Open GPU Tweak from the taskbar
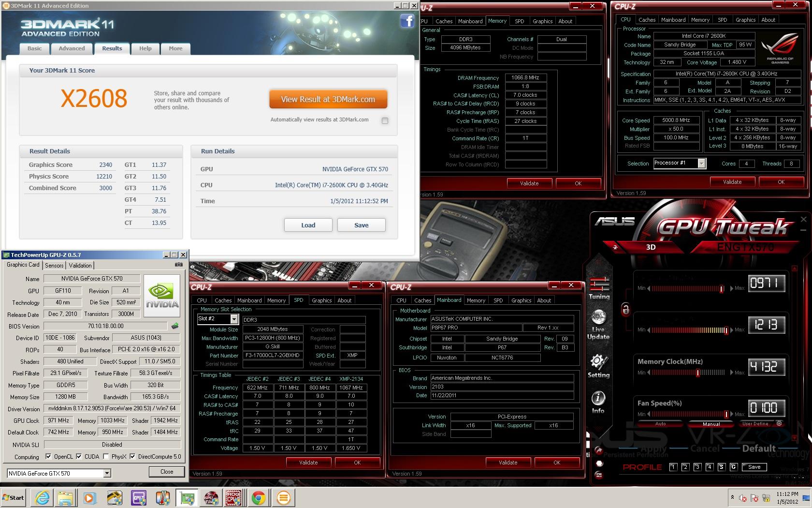Viewport: 812px width, 508px height. 210,497
